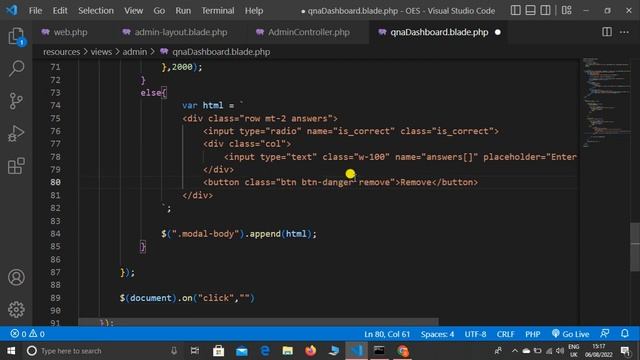
Task: Click Go Live in status bar
Action: point(570,334)
